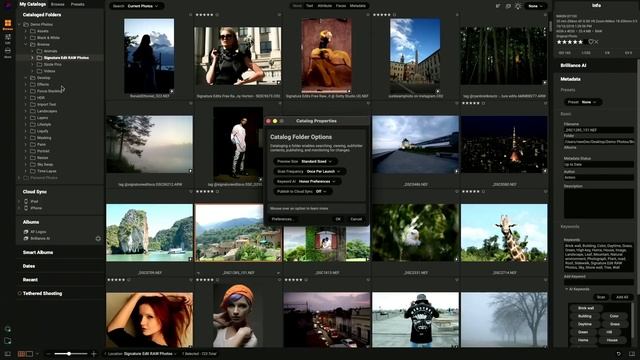
Task: Open the Preset None dropdown in Metadata
Action: [583, 102]
